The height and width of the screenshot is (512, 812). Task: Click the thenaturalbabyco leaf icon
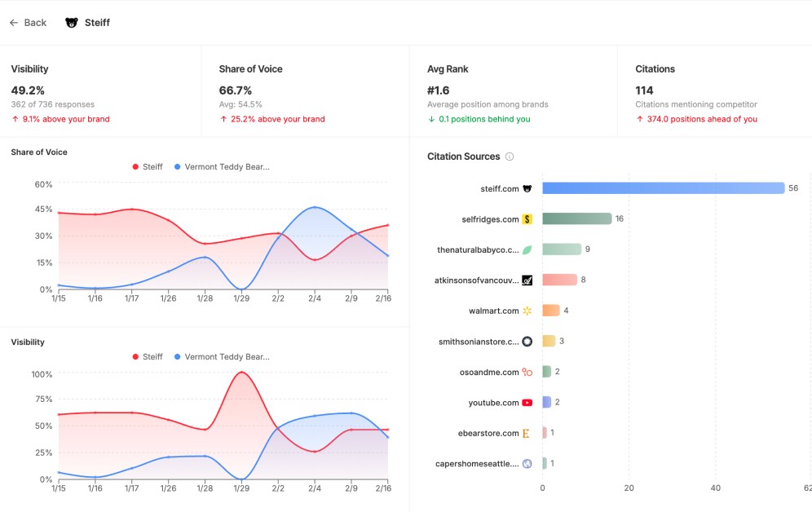[527, 250]
